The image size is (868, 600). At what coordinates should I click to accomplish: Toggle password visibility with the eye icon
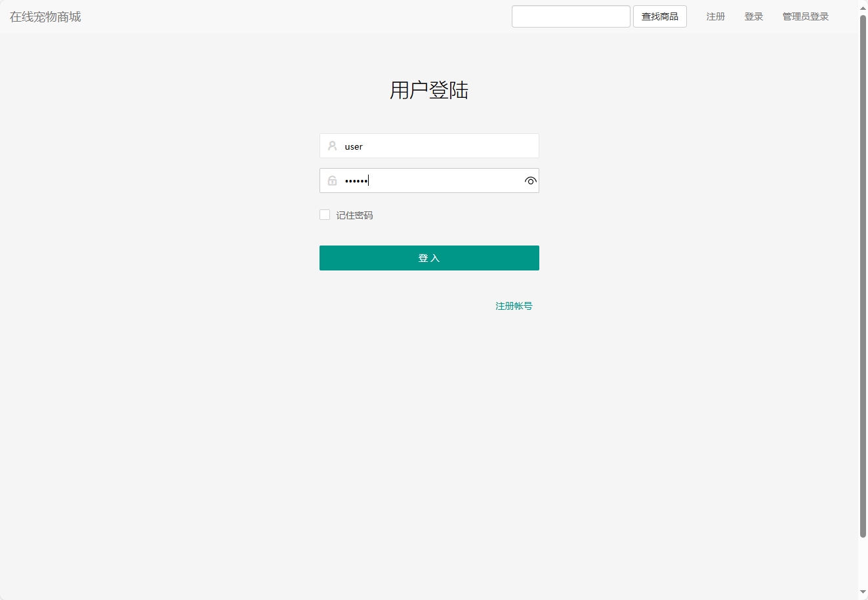pos(529,181)
